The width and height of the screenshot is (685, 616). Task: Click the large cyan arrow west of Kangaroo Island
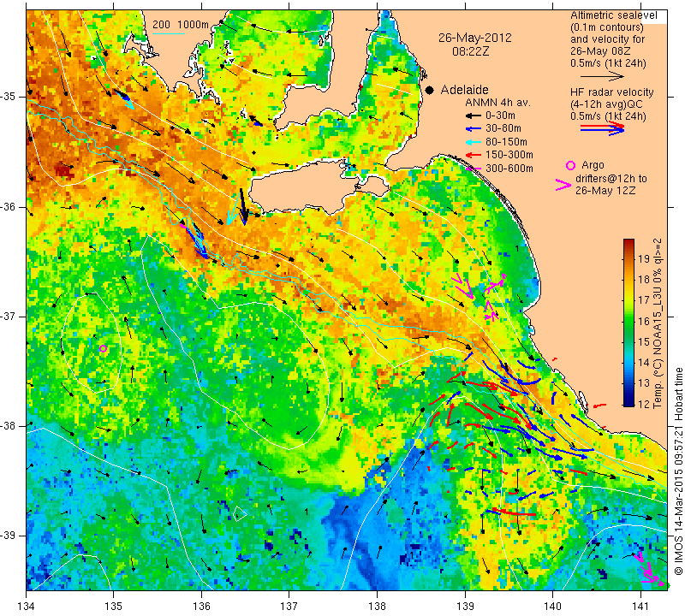pyautogui.click(x=233, y=208)
